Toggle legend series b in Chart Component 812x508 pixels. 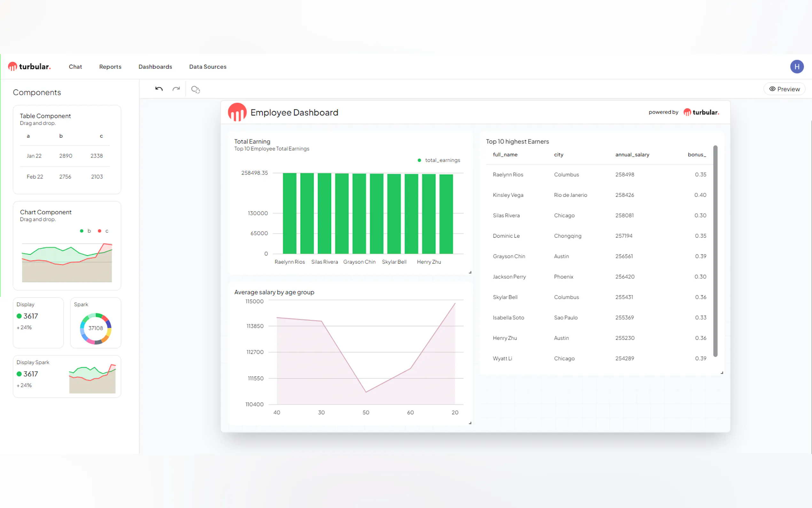(x=86, y=231)
